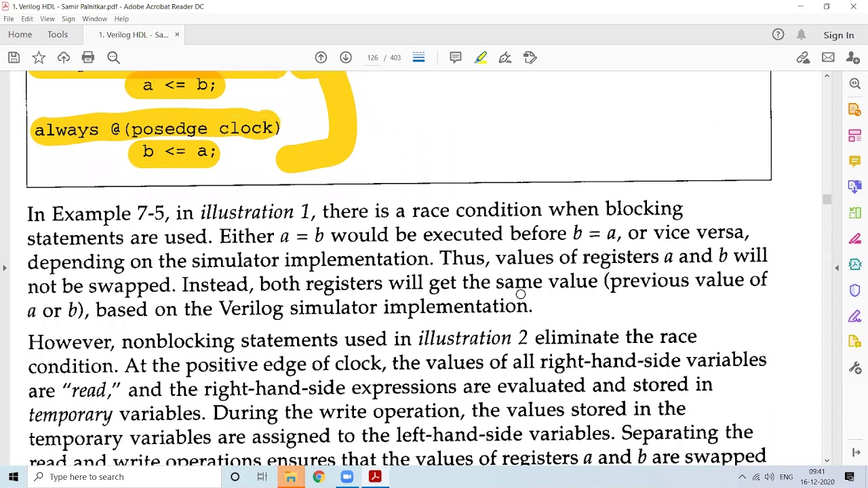Image resolution: width=868 pixels, height=488 pixels.
Task: Share file with others person icon
Action: coord(853,58)
